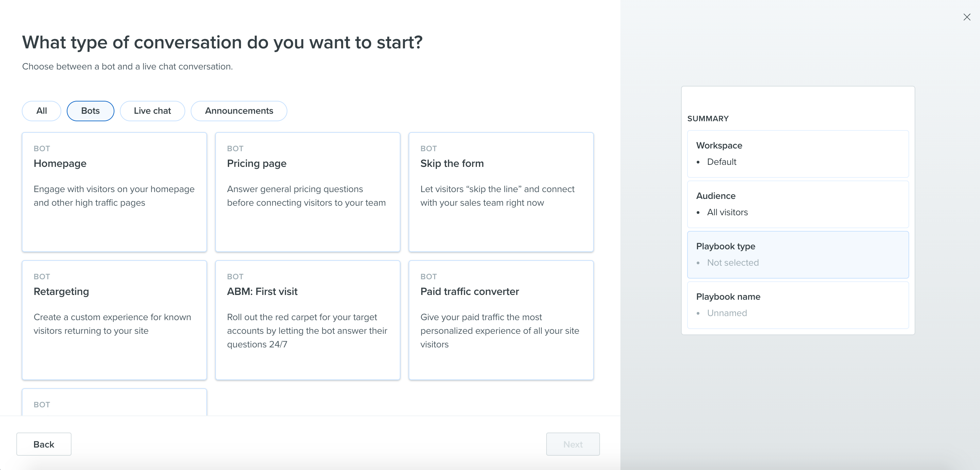Image resolution: width=980 pixels, height=470 pixels.
Task: Open the Audience summary section
Action: coord(798,204)
